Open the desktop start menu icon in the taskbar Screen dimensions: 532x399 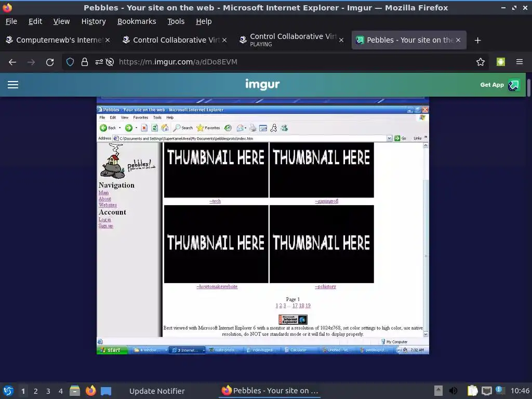8,391
